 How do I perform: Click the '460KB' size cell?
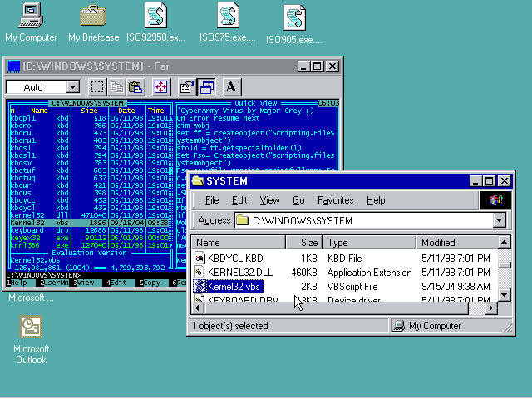click(x=304, y=273)
